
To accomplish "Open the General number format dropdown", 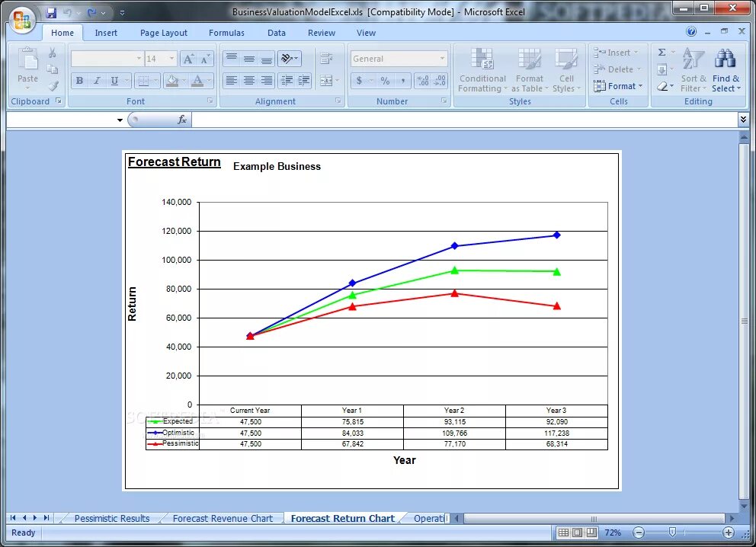I will 442,59.
